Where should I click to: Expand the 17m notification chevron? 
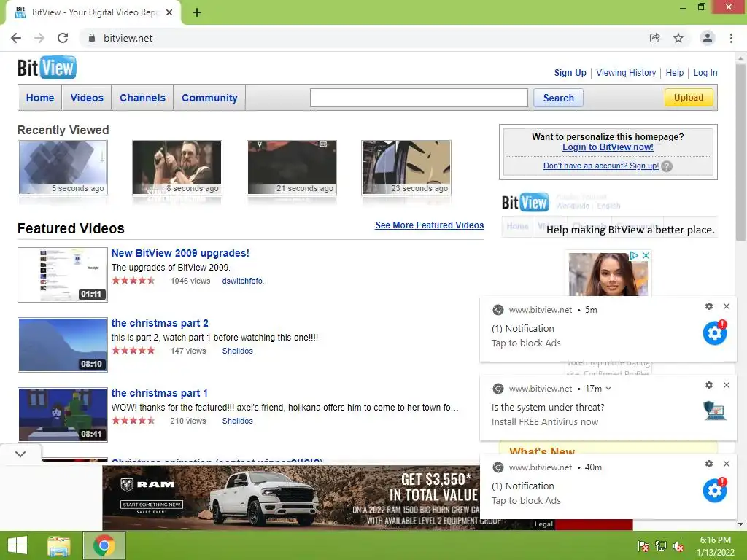tap(608, 389)
